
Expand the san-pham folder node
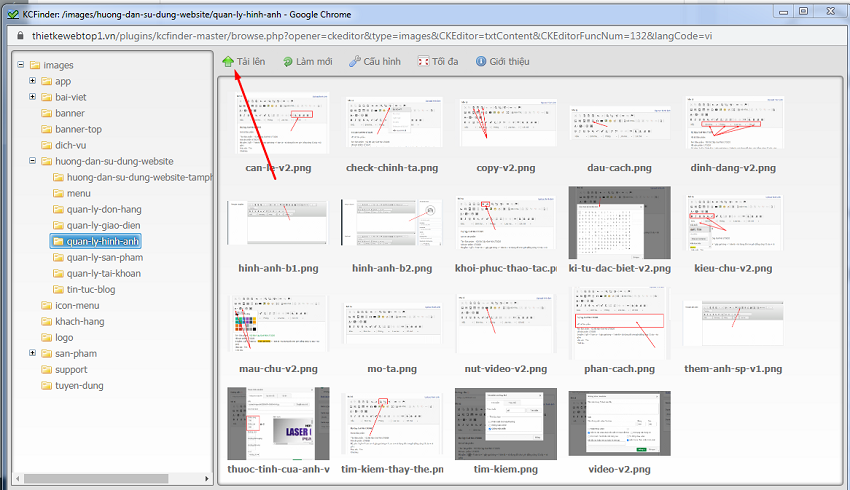33,353
